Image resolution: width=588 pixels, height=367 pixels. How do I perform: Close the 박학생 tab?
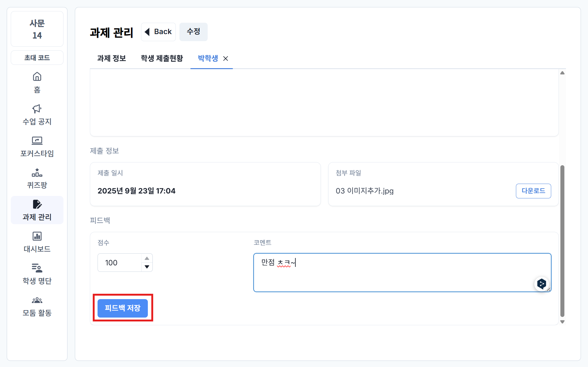click(x=225, y=58)
